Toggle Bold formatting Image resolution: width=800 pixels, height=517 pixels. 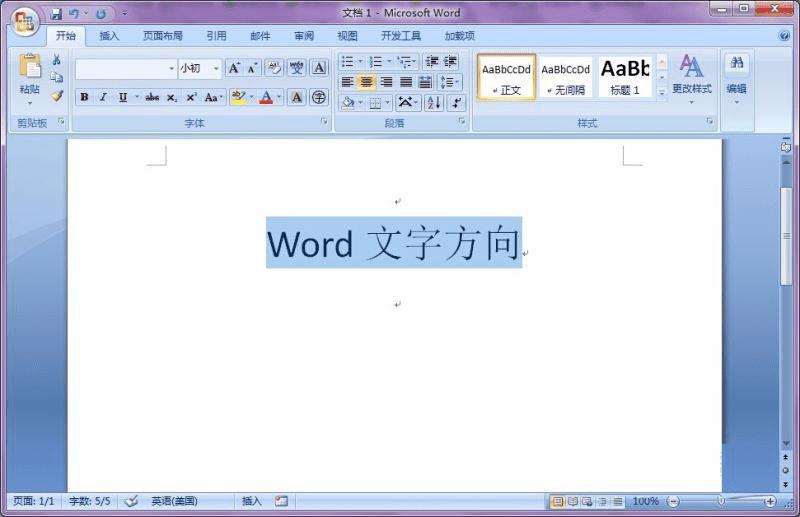[85, 97]
